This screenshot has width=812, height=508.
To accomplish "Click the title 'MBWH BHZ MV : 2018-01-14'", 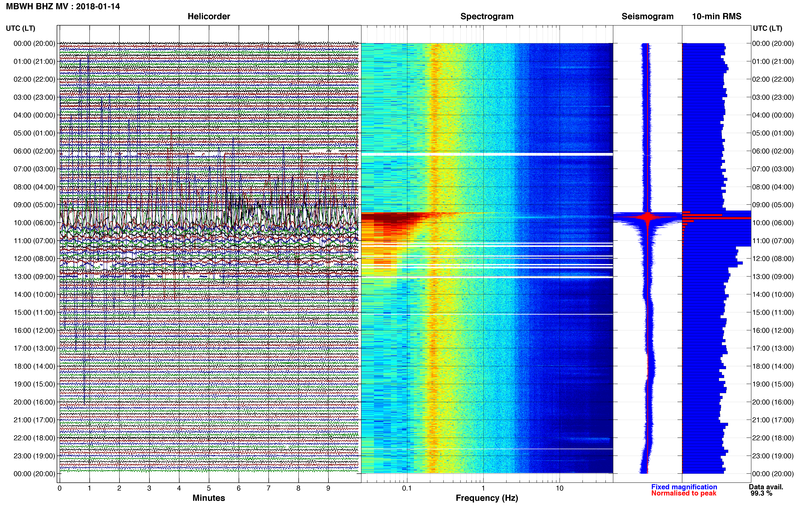I will pyautogui.click(x=63, y=6).
